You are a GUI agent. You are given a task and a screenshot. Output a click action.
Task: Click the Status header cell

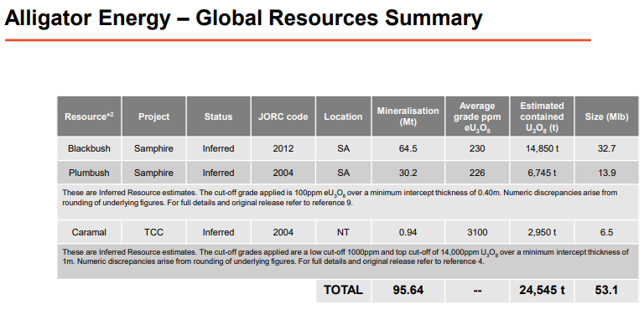coord(219,116)
